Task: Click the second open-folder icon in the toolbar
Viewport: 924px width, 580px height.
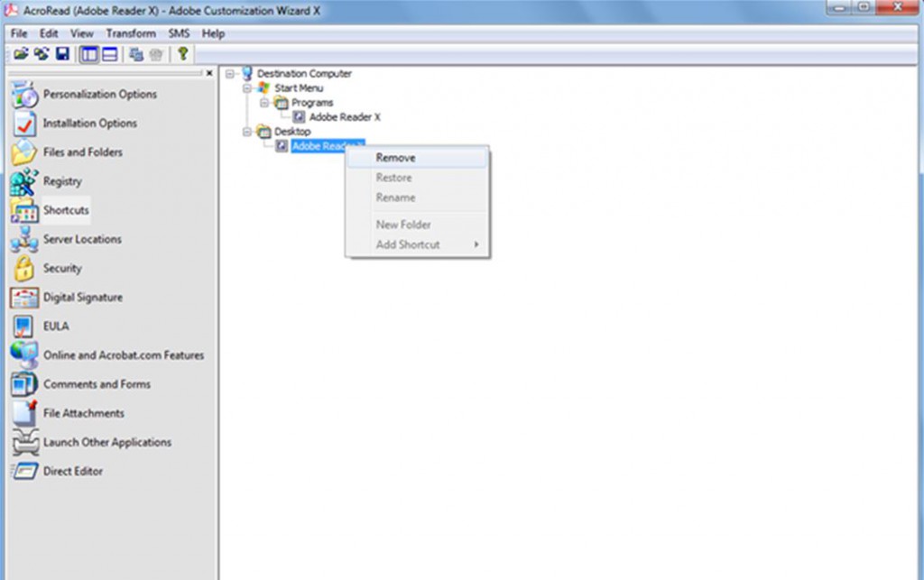Action: (42, 55)
